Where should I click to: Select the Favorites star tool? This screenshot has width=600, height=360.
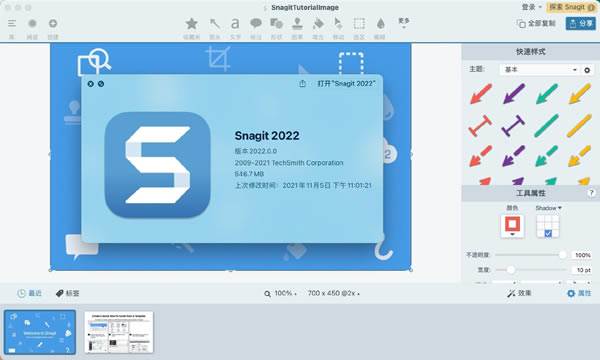[x=192, y=24]
